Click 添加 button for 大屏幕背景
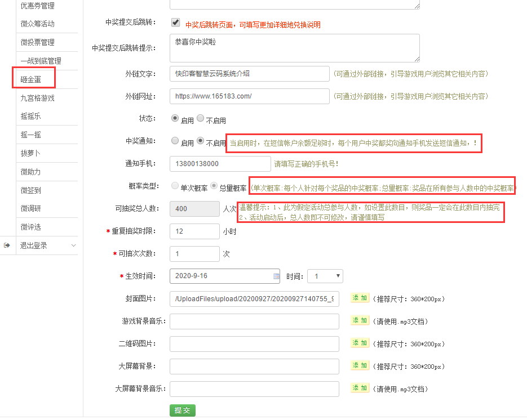The width and height of the screenshot is (527, 420). click(360, 365)
